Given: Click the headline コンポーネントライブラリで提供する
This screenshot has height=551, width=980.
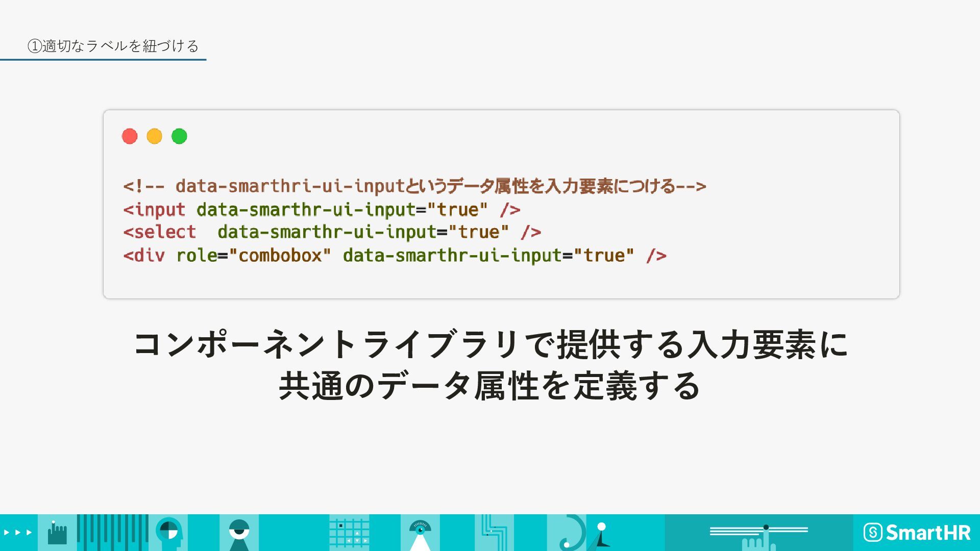Looking at the screenshot, I should click(490, 344).
